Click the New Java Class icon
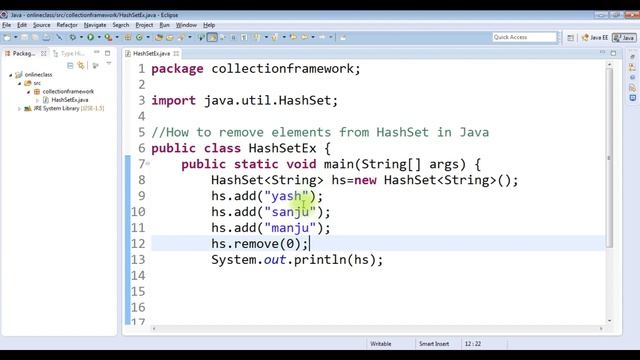This screenshot has height=360, width=640. click(139, 38)
